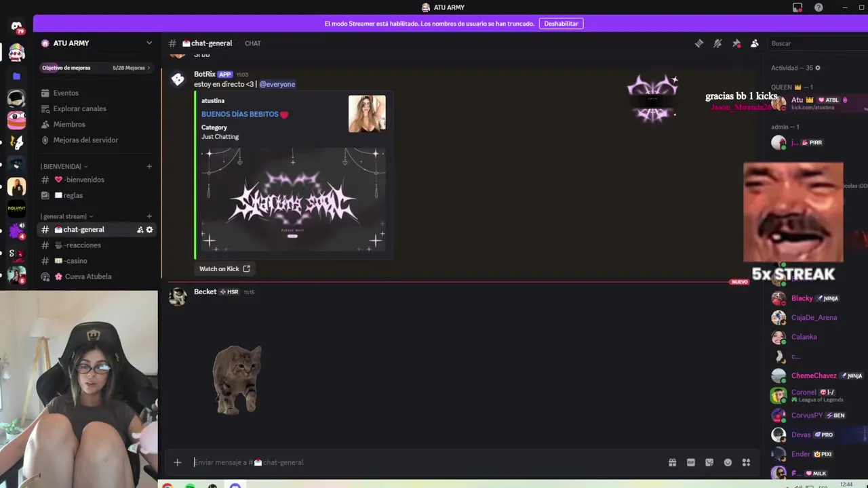Open Discord help question mark icon

pos(818,7)
